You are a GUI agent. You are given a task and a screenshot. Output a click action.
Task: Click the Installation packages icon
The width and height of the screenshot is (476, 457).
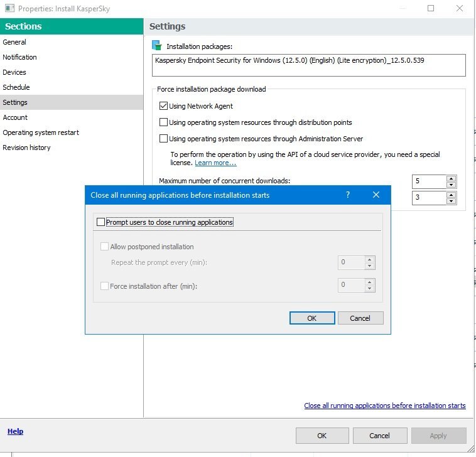click(157, 46)
